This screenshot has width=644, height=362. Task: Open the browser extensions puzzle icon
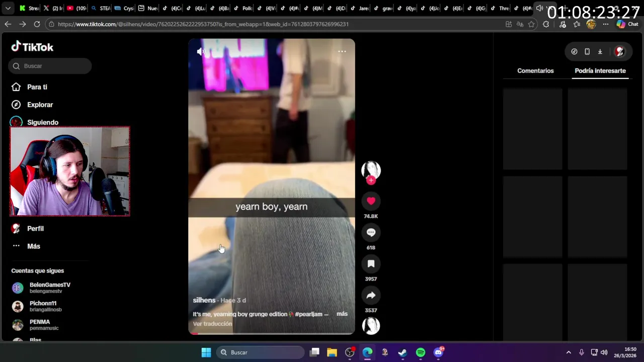point(546,24)
